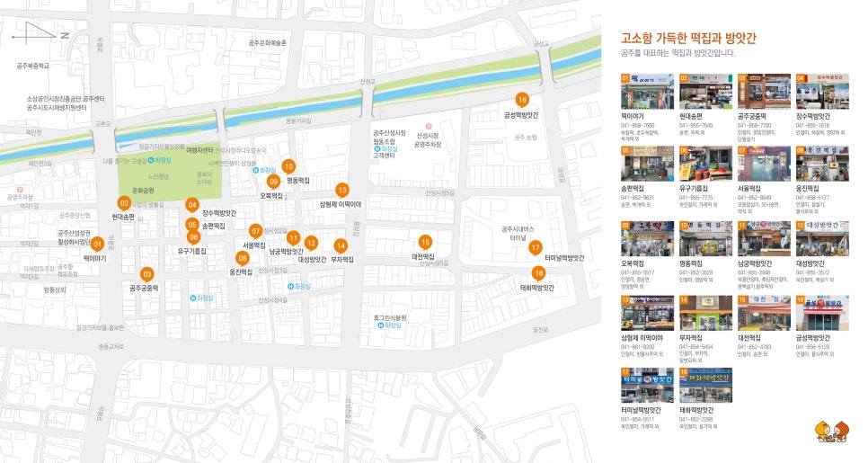Open the 12 대성방앗간 storefront photo
Viewport: 868px width, 463px height.
[822, 239]
